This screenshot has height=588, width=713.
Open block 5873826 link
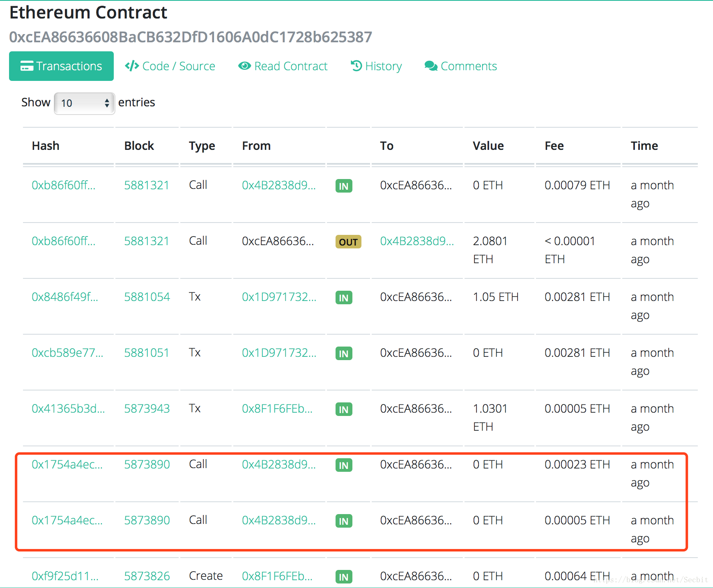point(147,576)
